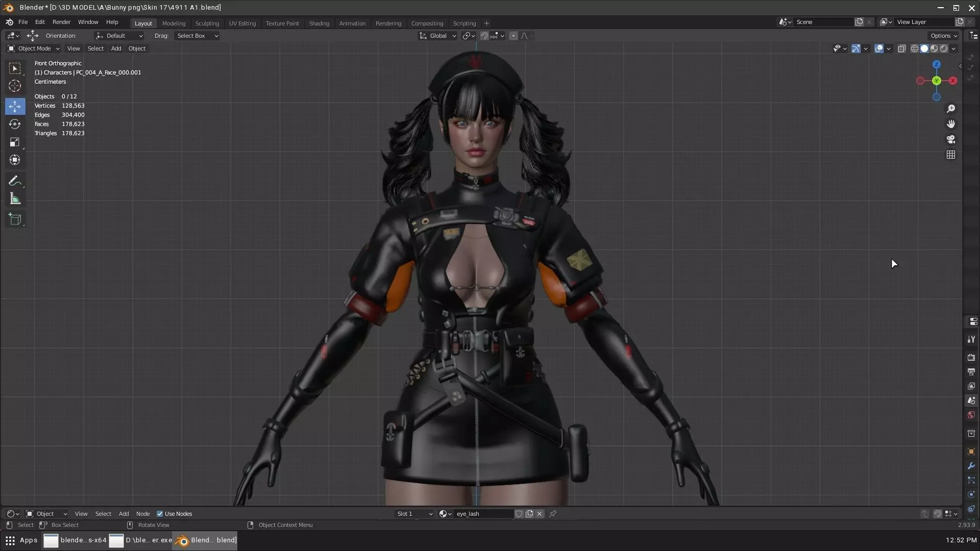The height and width of the screenshot is (551, 980).
Task: Switch to rendered shading
Action: [x=944, y=48]
